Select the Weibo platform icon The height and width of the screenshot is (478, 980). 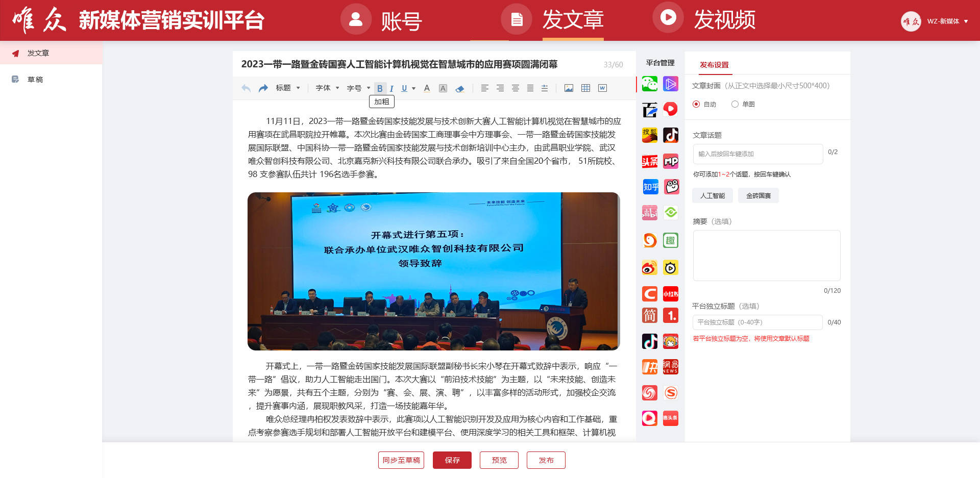point(650,267)
